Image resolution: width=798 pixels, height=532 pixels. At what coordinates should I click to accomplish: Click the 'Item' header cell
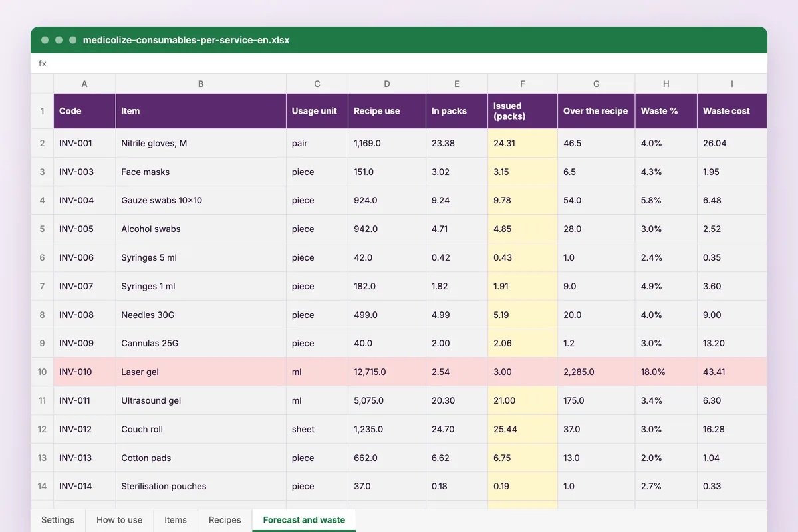[201, 111]
